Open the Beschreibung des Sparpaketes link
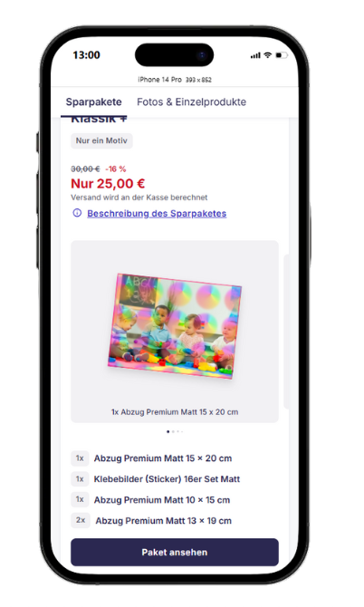The height and width of the screenshot is (607, 364). tap(157, 213)
